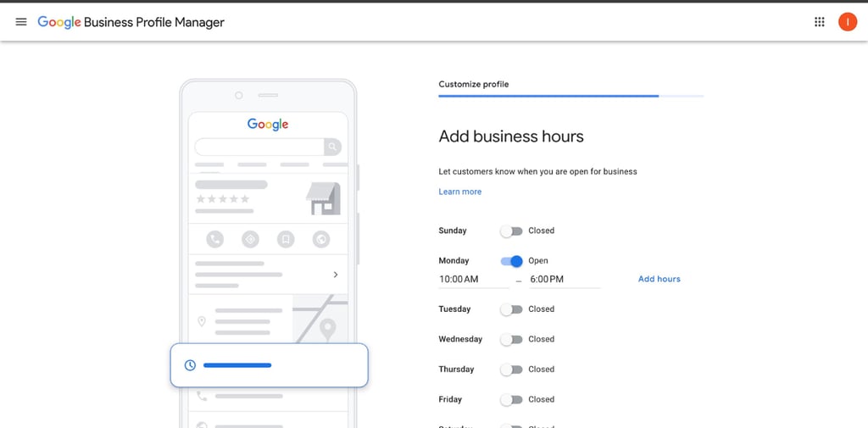This screenshot has width=868, height=428.
Task: Click the map pin on preview map
Action: (x=328, y=330)
